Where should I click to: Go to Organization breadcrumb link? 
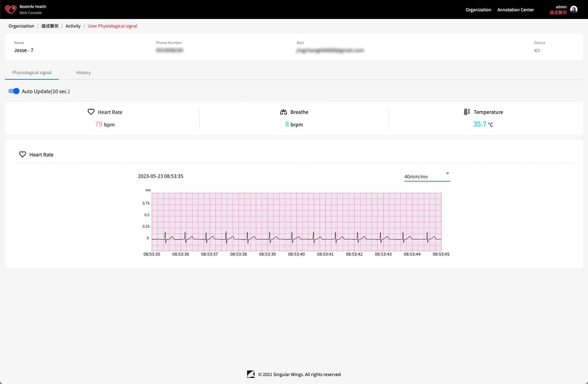[21, 26]
